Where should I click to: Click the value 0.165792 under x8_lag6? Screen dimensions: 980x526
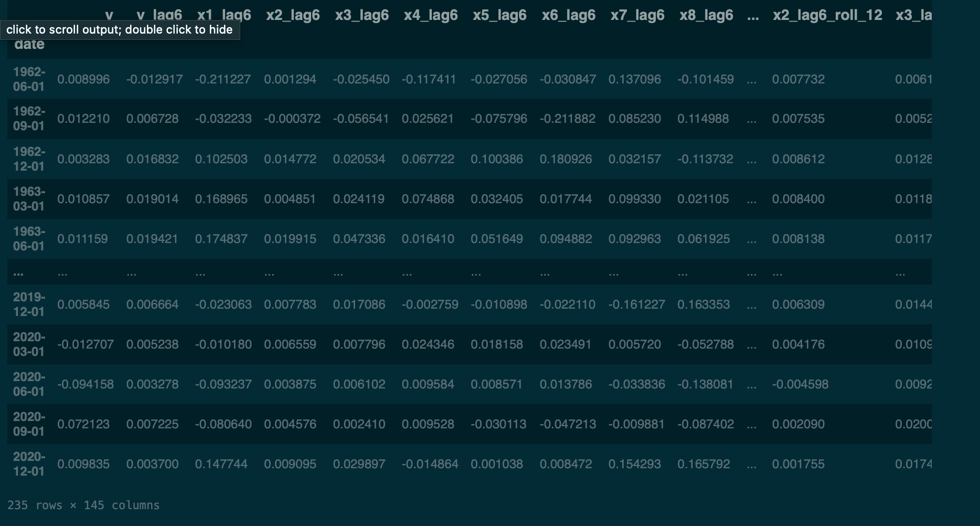click(x=705, y=464)
